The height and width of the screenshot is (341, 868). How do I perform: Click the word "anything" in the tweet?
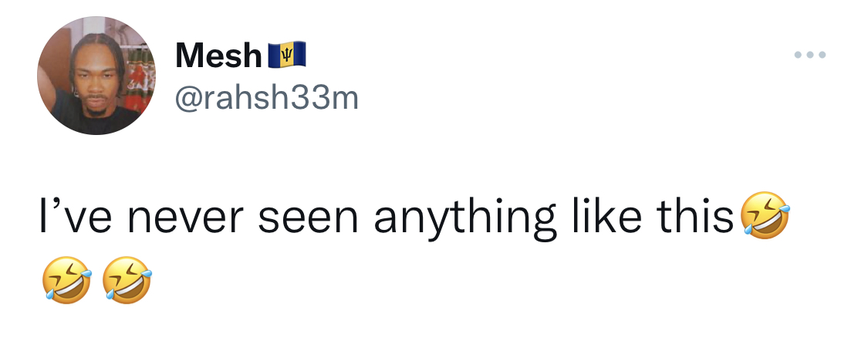(x=464, y=219)
